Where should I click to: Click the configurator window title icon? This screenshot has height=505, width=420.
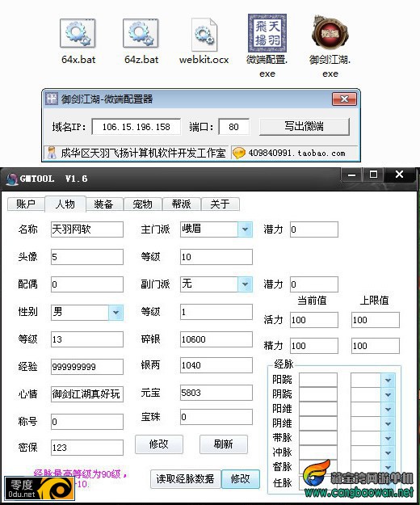51,99
